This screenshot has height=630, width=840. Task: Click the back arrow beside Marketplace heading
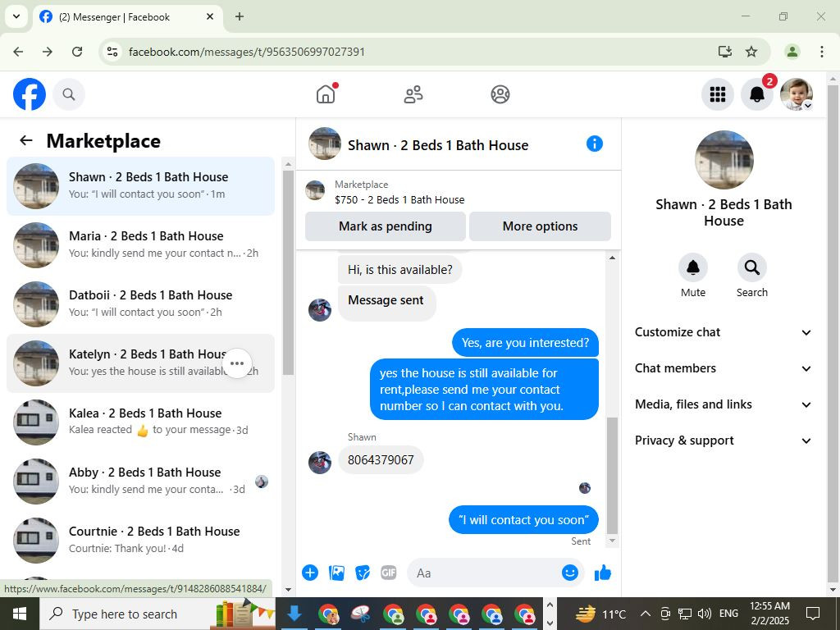coord(25,140)
